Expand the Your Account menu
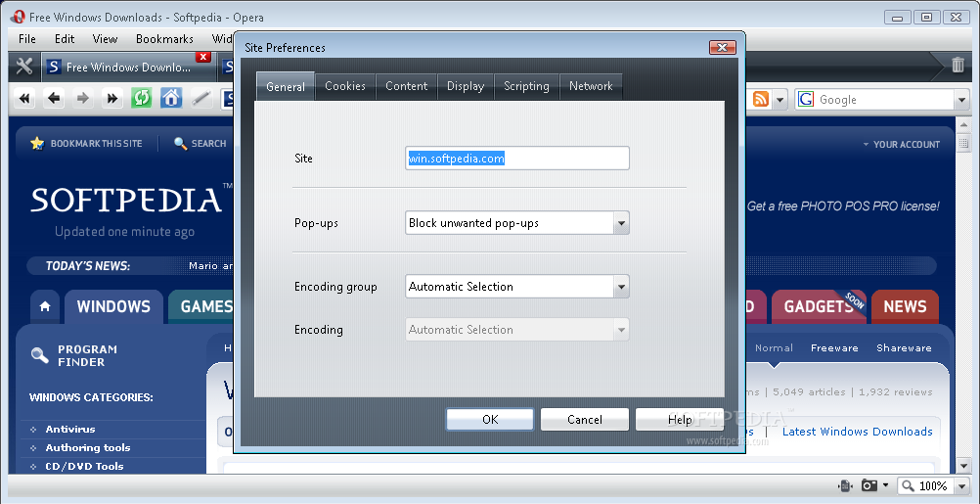This screenshot has width=980, height=504. (x=901, y=145)
